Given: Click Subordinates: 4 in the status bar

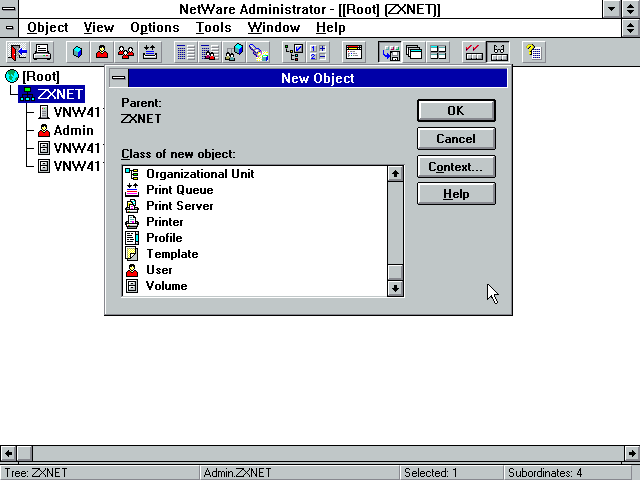Looking at the screenshot, I should click(545, 473).
